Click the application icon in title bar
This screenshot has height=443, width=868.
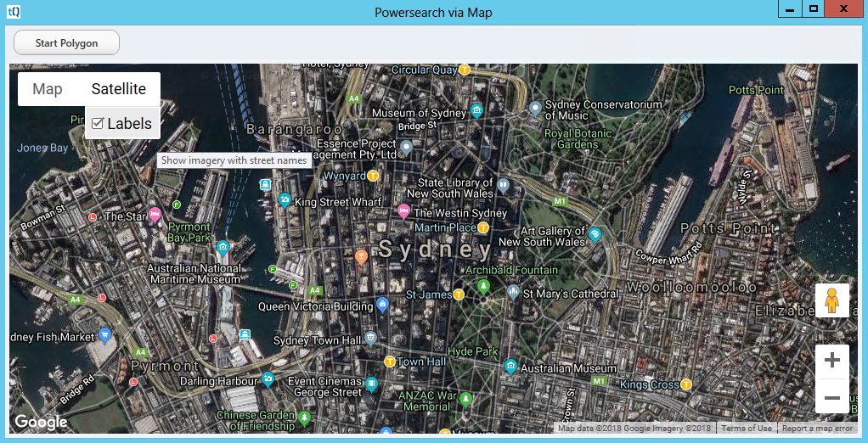pos(14,11)
